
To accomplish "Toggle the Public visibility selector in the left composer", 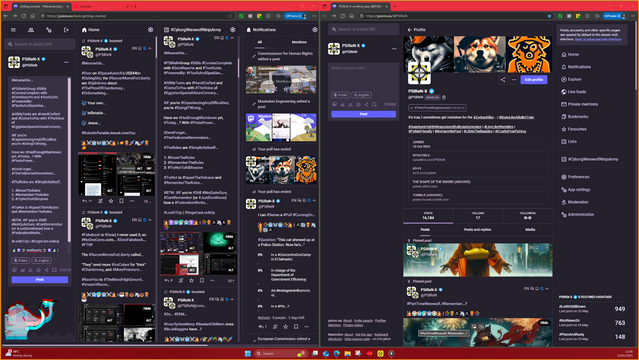I will click(x=20, y=260).
